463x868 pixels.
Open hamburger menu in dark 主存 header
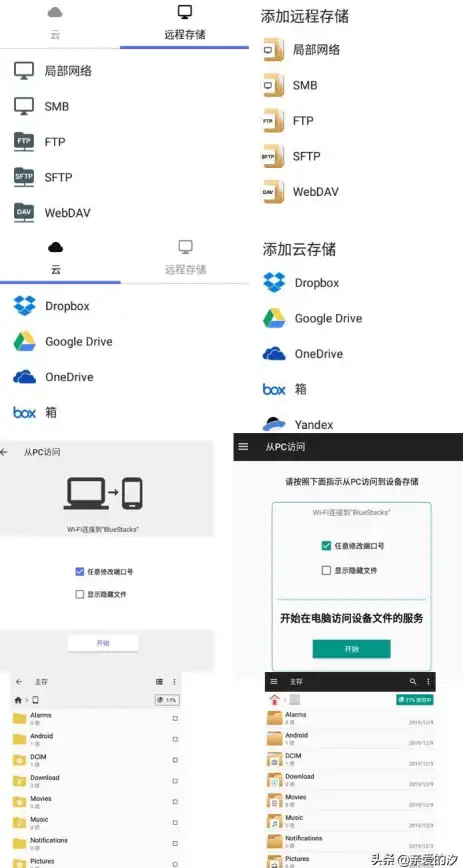(x=274, y=681)
